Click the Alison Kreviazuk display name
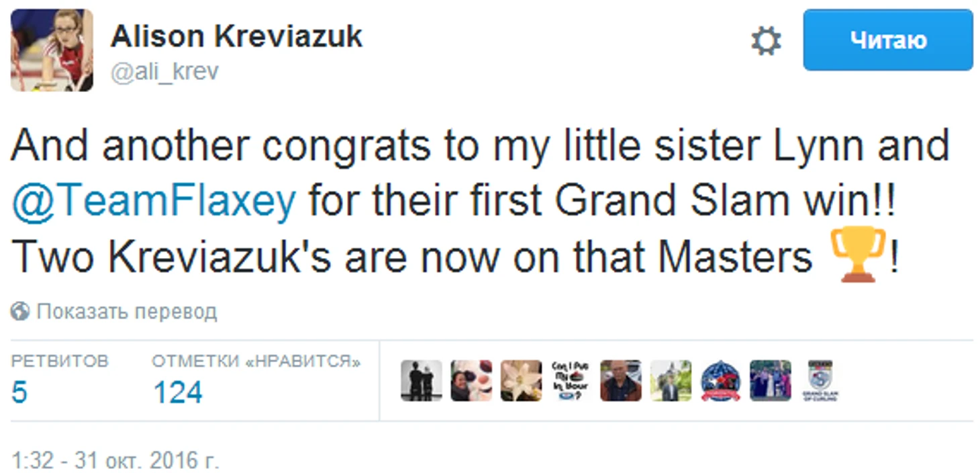Image resolution: width=980 pixels, height=473 pixels. coord(236,37)
